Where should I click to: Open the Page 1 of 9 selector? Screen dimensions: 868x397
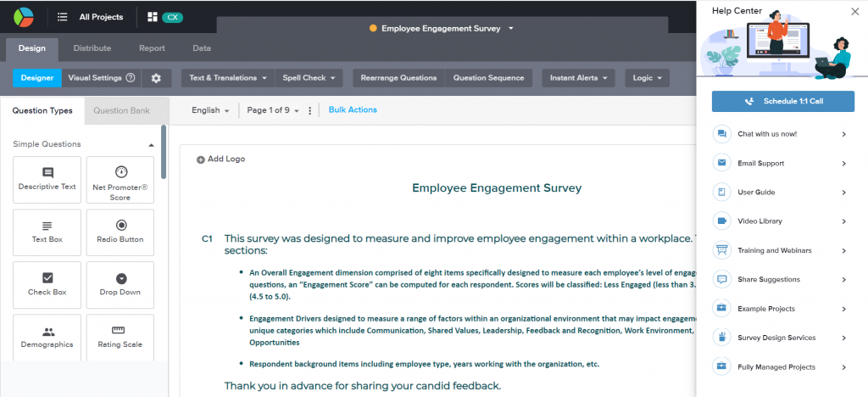pos(272,110)
